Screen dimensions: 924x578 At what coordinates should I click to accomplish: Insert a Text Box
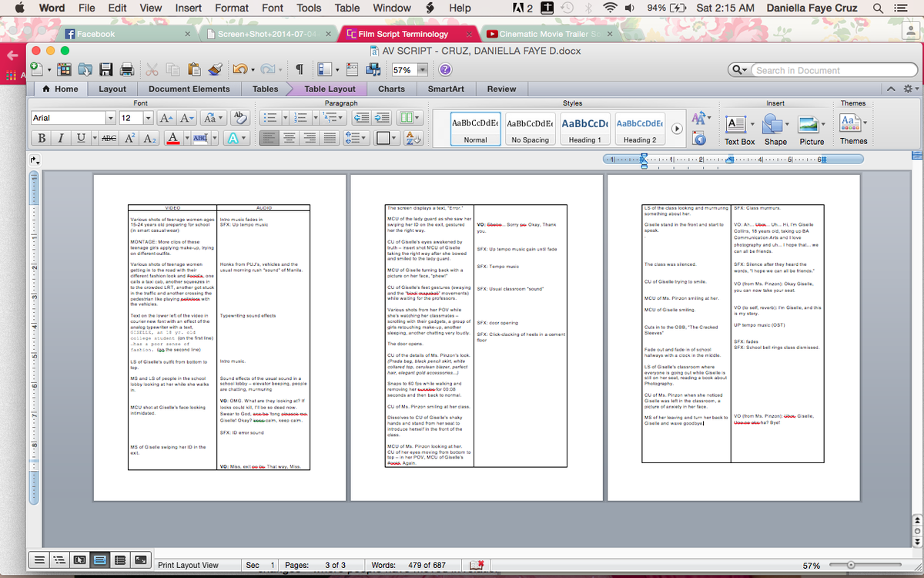(739, 129)
